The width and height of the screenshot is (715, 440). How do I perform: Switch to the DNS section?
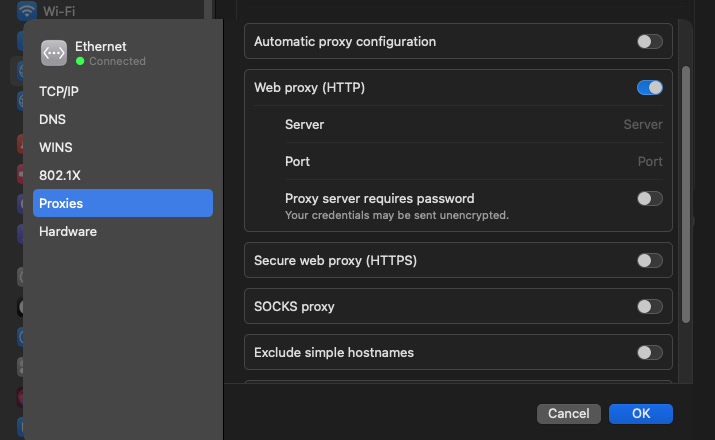click(x=123, y=119)
